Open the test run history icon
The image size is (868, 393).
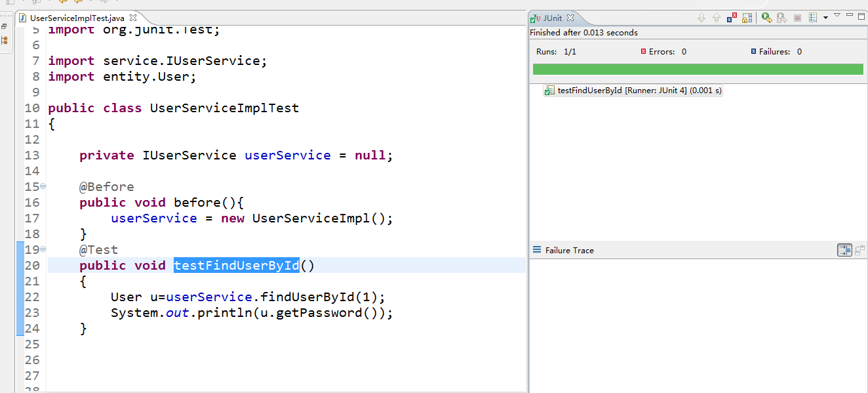[813, 18]
